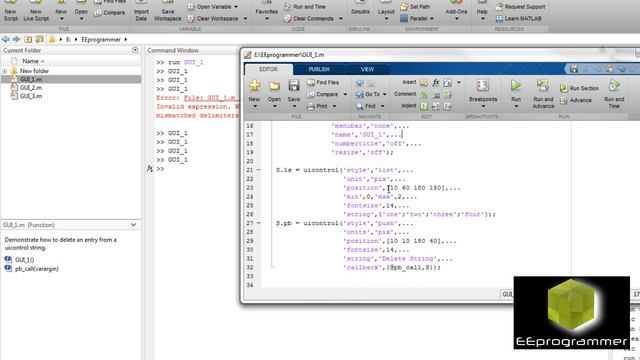Click the pb_call(varargin) function entry
640x360 pixels.
[x=37, y=269]
